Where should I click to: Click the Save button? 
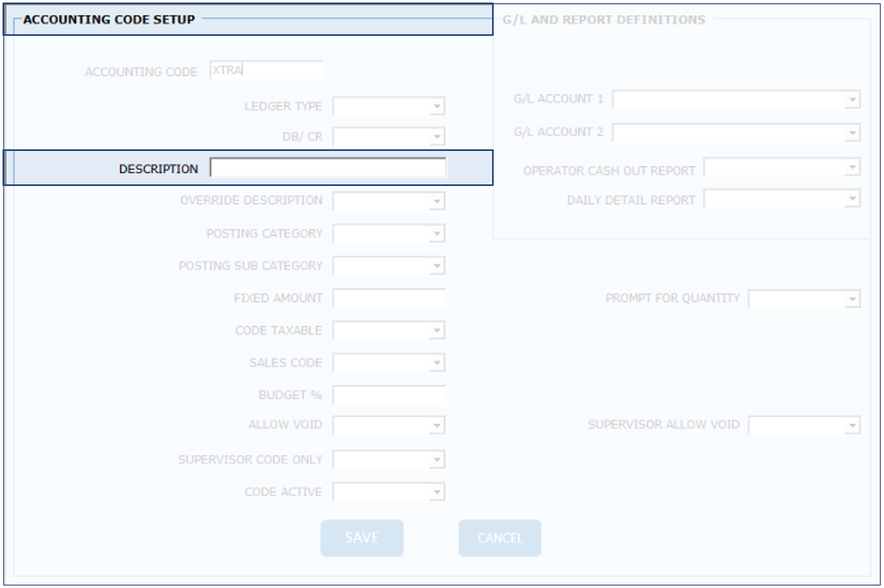coord(362,538)
